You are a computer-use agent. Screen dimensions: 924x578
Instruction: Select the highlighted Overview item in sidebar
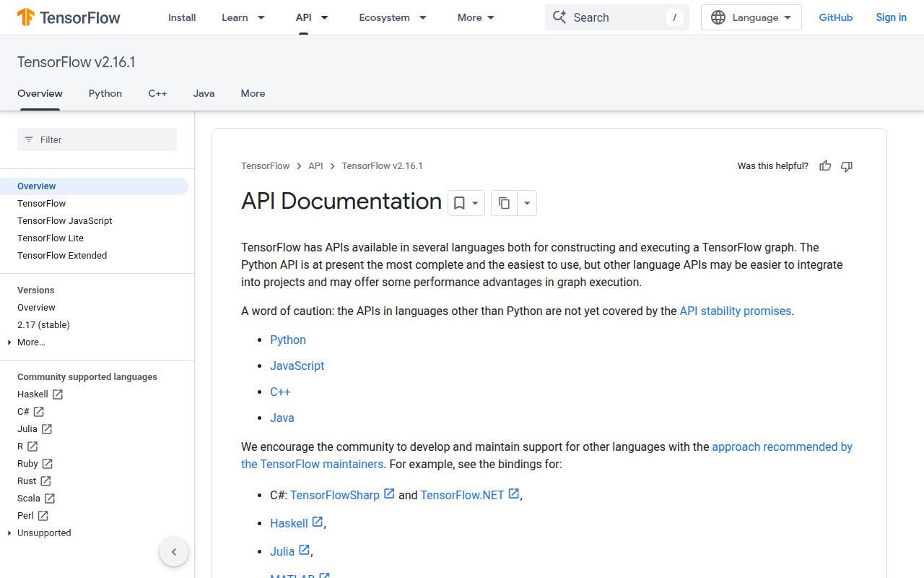click(94, 186)
